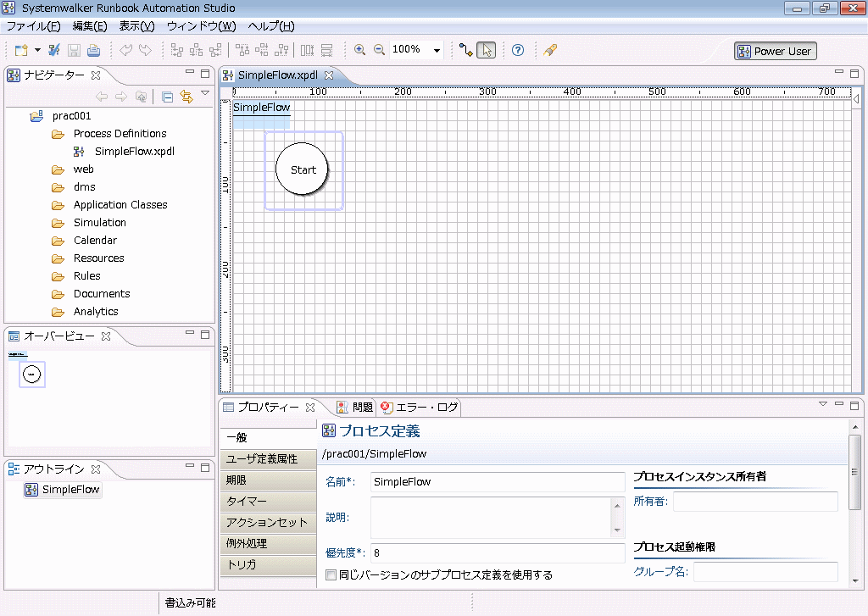Image resolution: width=868 pixels, height=616 pixels.
Task: Open the ヘルプ menu
Action: click(271, 26)
